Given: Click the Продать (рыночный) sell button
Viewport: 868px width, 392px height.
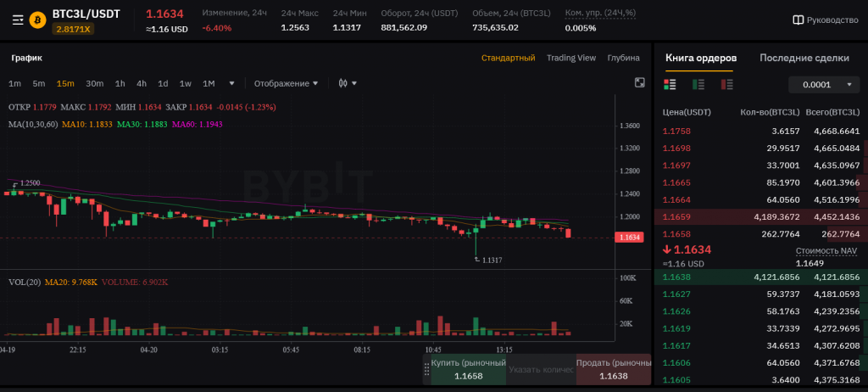Looking at the screenshot, I should [x=613, y=369].
